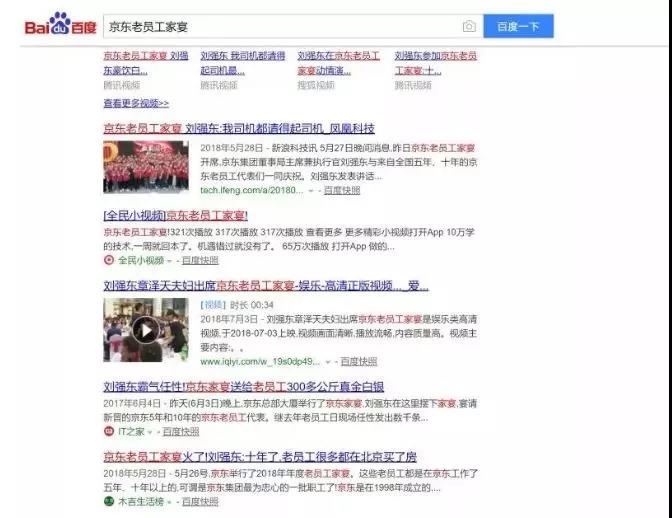Viewport: 672px width, 518px height.
Task: Click the 木吉生活榜 source icon
Action: point(109,501)
